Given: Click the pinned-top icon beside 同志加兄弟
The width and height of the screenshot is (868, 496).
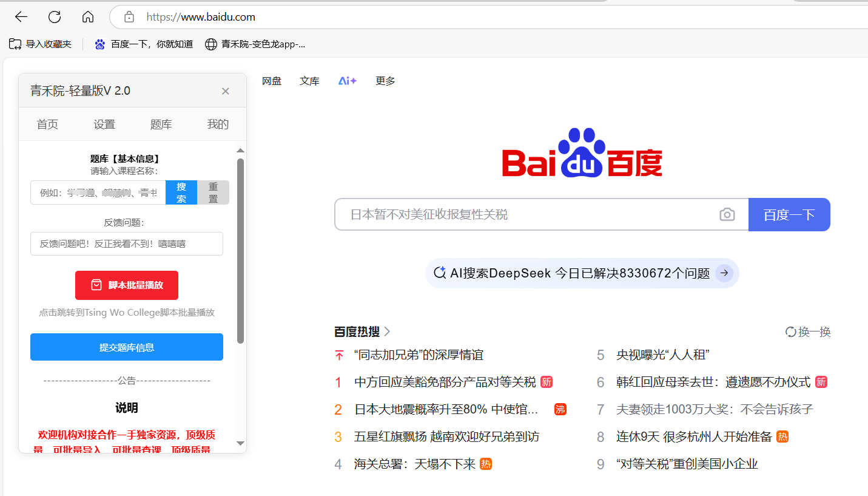Looking at the screenshot, I should pyautogui.click(x=339, y=355).
